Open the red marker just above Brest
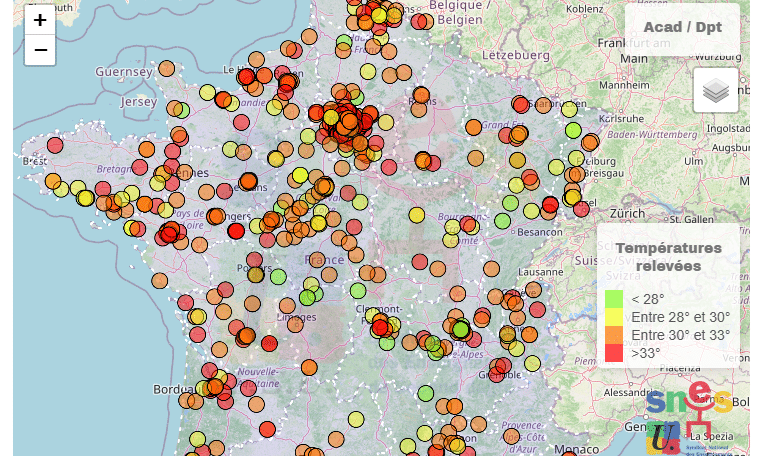This screenshot has width=759, height=456. click(55, 145)
